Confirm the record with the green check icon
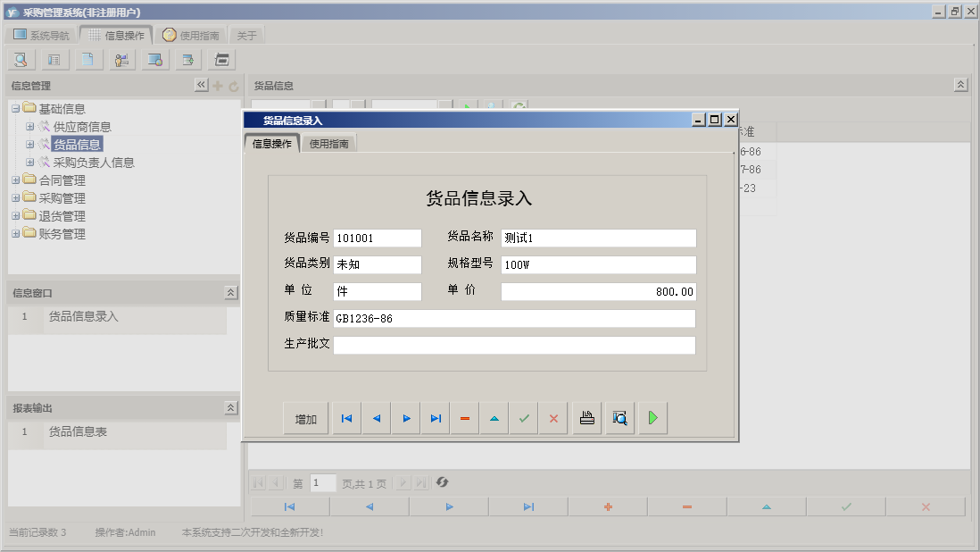The width and height of the screenshot is (980, 552). coord(524,417)
